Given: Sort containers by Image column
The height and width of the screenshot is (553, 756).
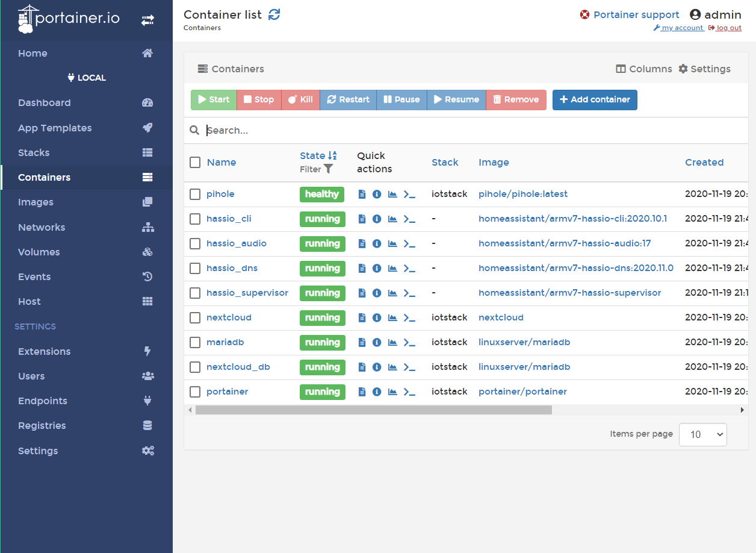Looking at the screenshot, I should [494, 162].
